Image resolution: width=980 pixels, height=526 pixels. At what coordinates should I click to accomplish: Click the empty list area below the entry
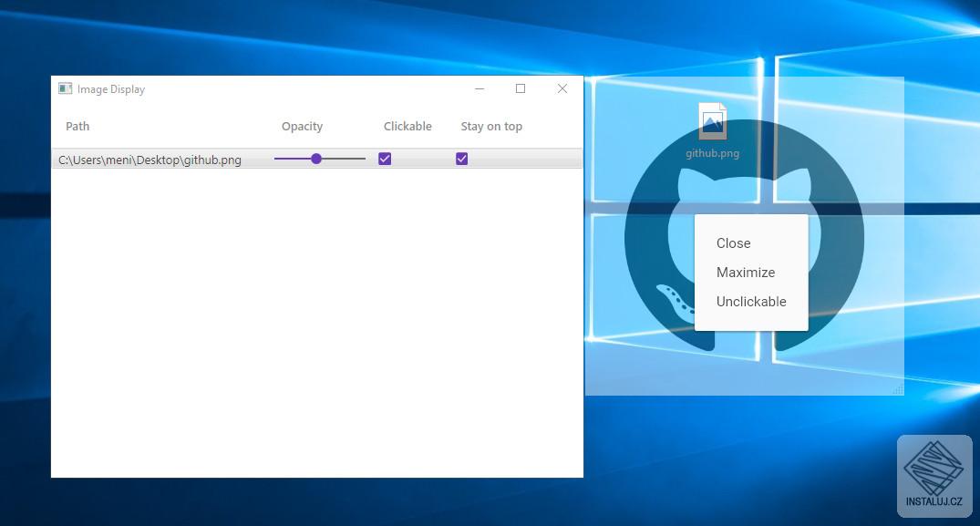pyautogui.click(x=316, y=319)
